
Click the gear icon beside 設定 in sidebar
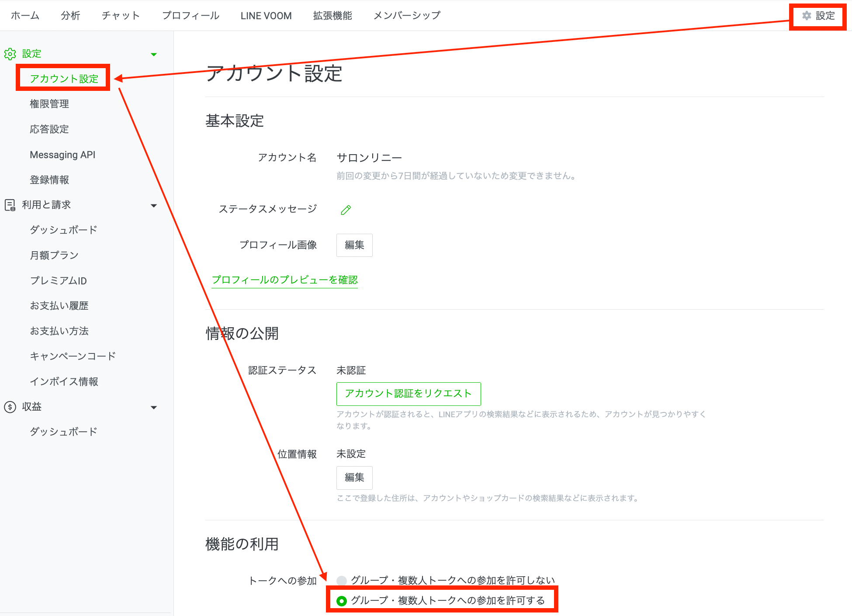(x=10, y=54)
